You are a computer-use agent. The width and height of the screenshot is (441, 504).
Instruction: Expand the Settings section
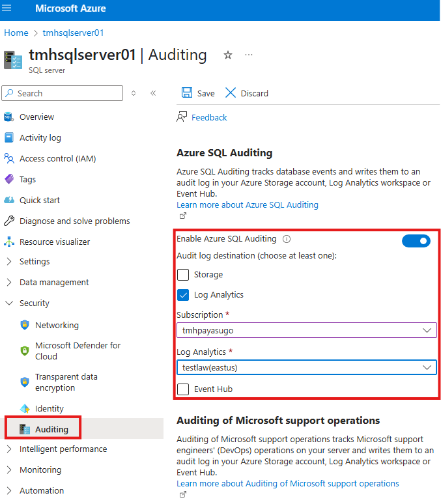tap(9, 261)
